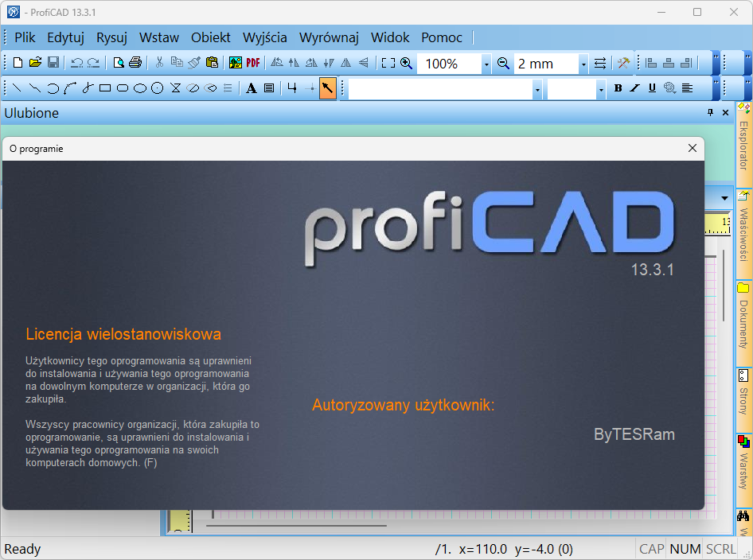Cut selection with the scissors icon
The width and height of the screenshot is (753, 560).
click(159, 63)
